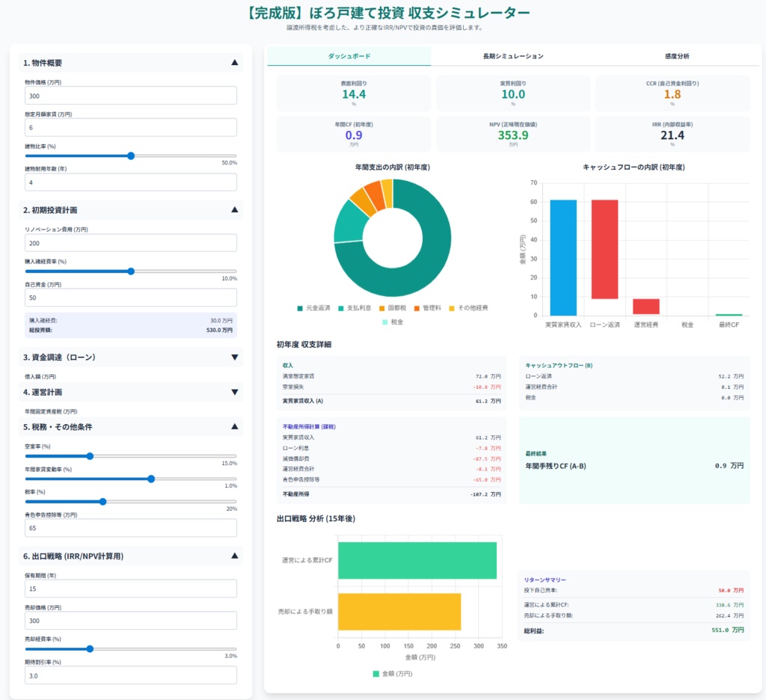The image size is (766, 700).
Task: Toggle 元金返済 legend item in donut chart
Action: (x=313, y=308)
